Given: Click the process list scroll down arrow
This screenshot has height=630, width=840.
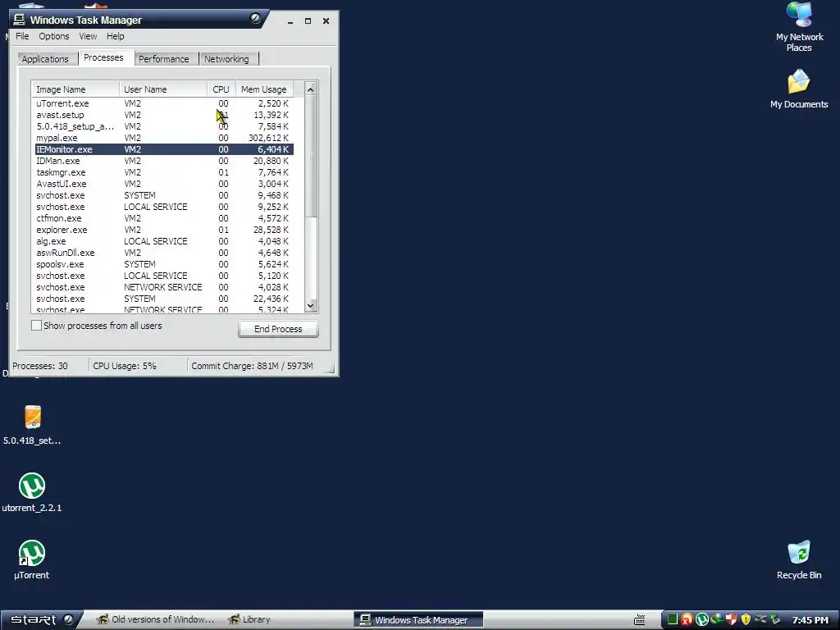Looking at the screenshot, I should [311, 305].
